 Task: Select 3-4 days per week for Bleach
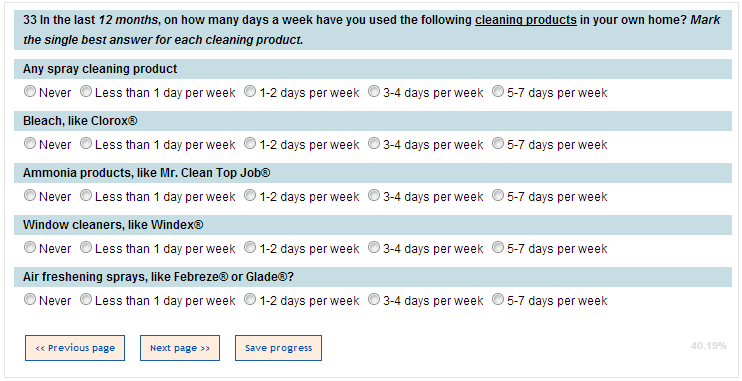[374, 143]
